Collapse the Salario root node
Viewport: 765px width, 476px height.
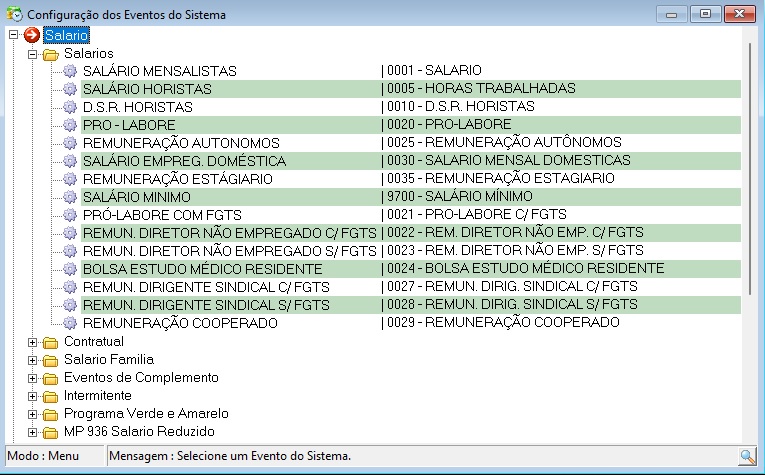13,35
